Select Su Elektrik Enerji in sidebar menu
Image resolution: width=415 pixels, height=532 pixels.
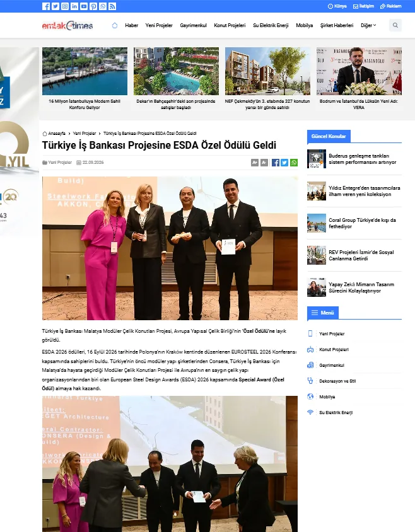(x=336, y=413)
